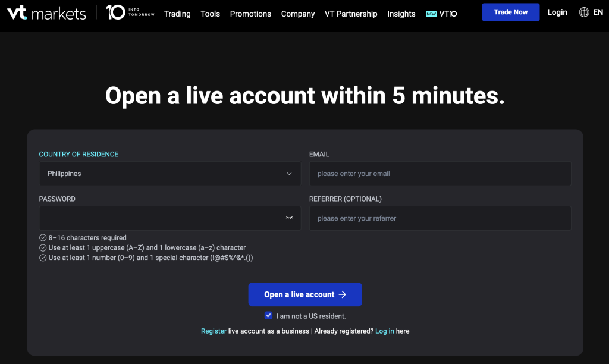Open the EN language selector

point(598,12)
